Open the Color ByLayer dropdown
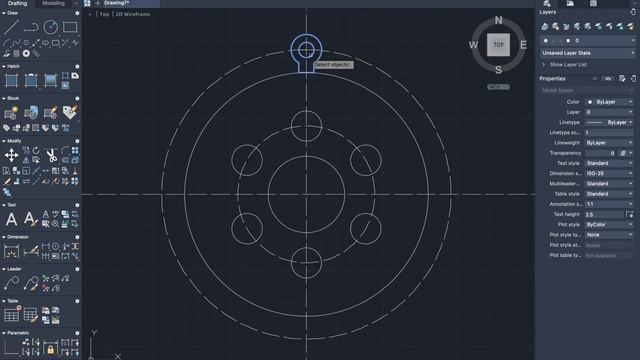The height and width of the screenshot is (360, 640). click(609, 102)
